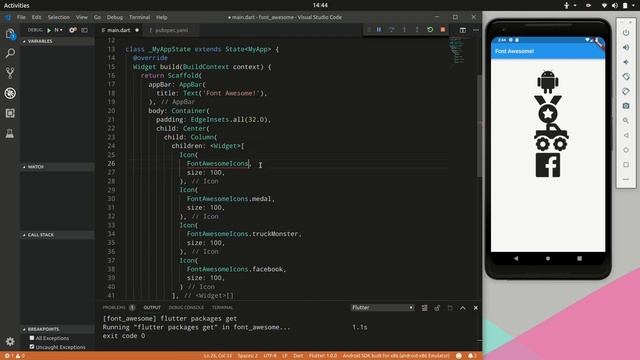Open the Go menu
This screenshot has height=360, width=640.
[97, 17]
